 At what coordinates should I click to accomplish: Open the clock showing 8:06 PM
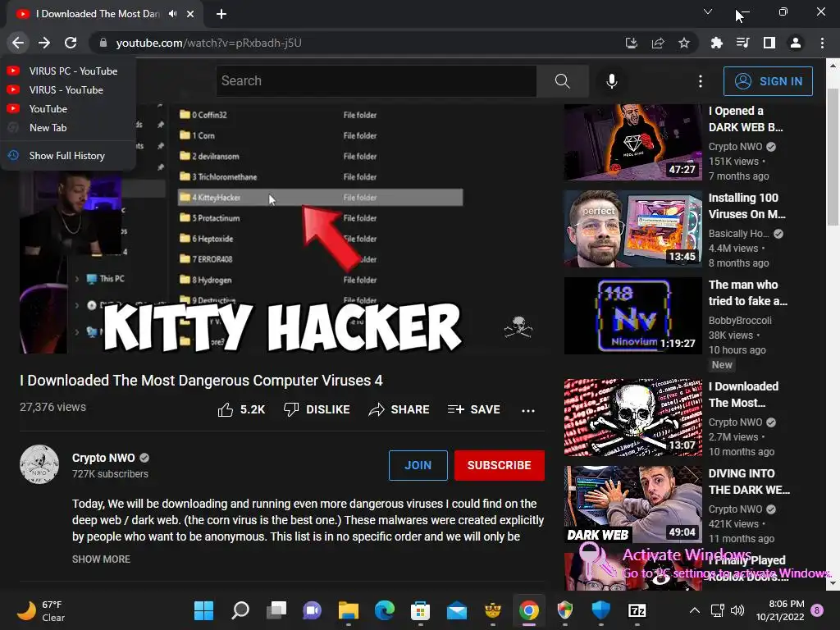tap(780, 610)
